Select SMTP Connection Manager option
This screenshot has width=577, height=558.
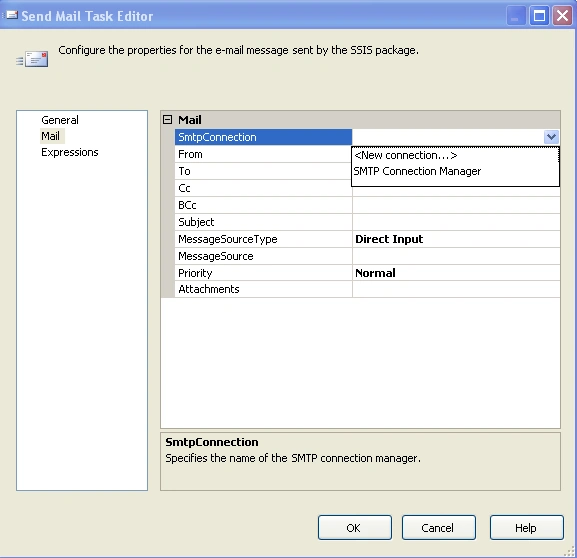click(x=417, y=171)
